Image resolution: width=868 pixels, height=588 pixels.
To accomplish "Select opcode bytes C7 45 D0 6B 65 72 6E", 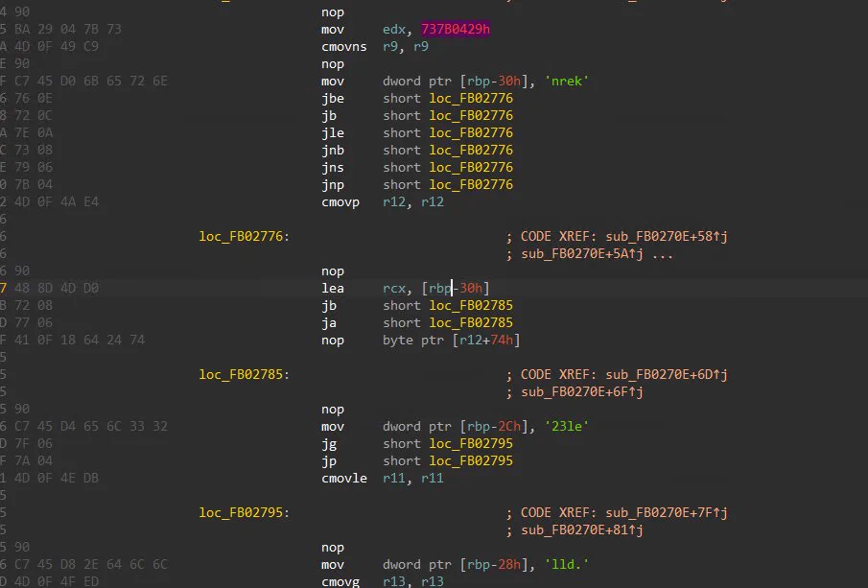I will click(91, 81).
